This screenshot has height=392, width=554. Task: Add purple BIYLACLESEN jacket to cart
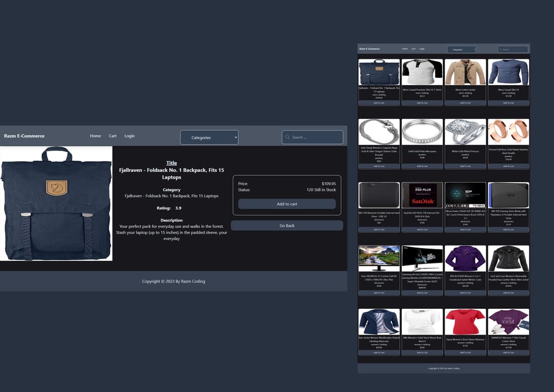tap(465, 292)
